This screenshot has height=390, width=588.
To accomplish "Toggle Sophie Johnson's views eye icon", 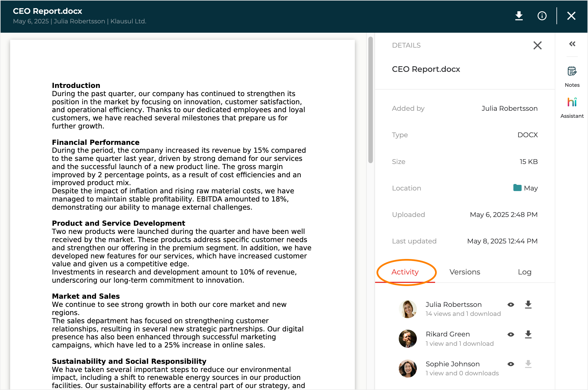I will tap(511, 364).
